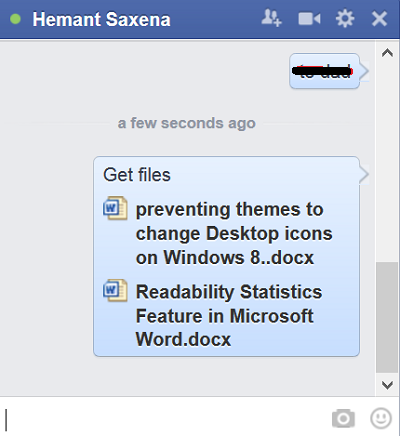Click the redacted message bubble

pyautogui.click(x=324, y=71)
